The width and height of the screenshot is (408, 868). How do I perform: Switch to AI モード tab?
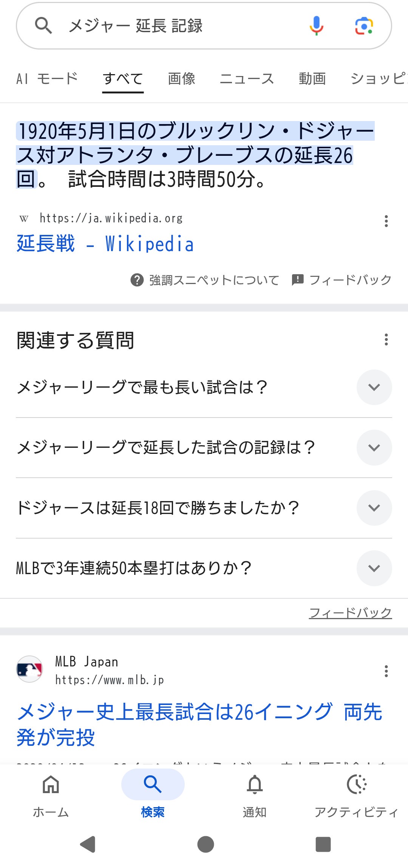click(47, 79)
